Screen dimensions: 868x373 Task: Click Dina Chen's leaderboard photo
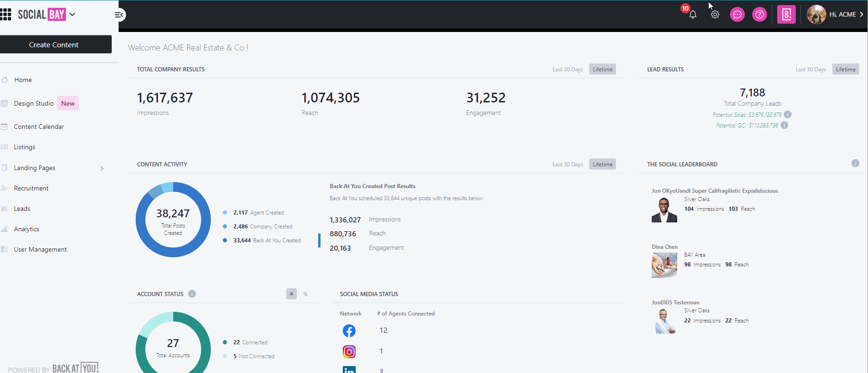pyautogui.click(x=664, y=265)
